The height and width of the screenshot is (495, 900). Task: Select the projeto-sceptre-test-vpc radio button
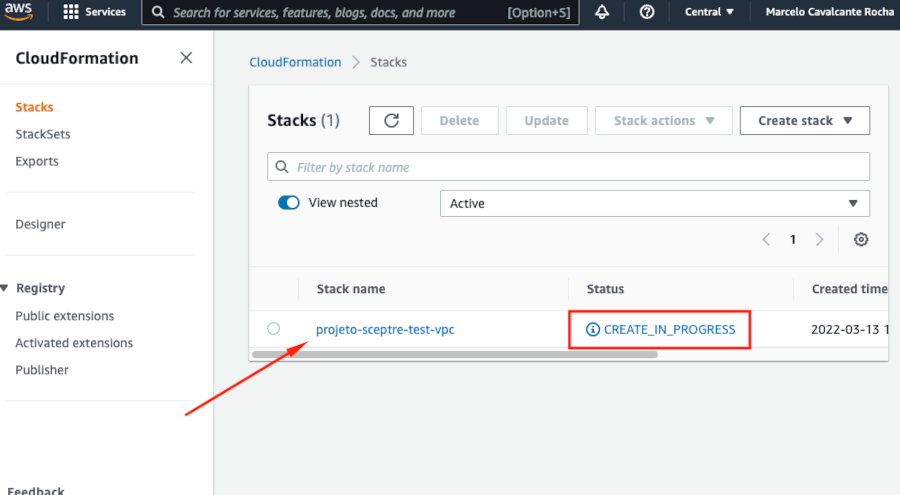click(274, 329)
